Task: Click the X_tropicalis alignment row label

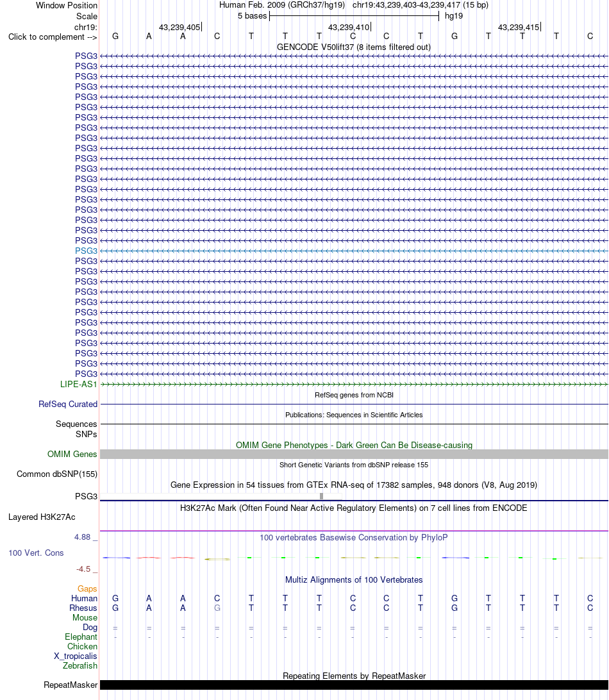Action: click(76, 656)
